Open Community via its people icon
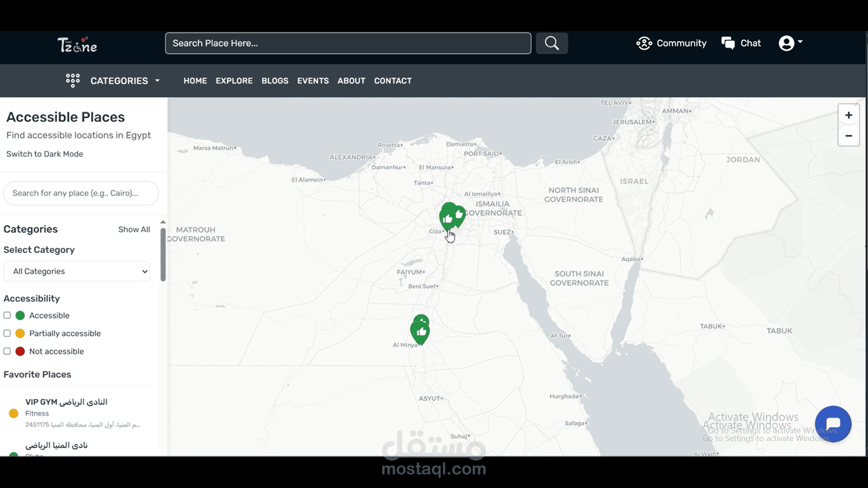Viewport: 868px width, 488px height. [644, 43]
